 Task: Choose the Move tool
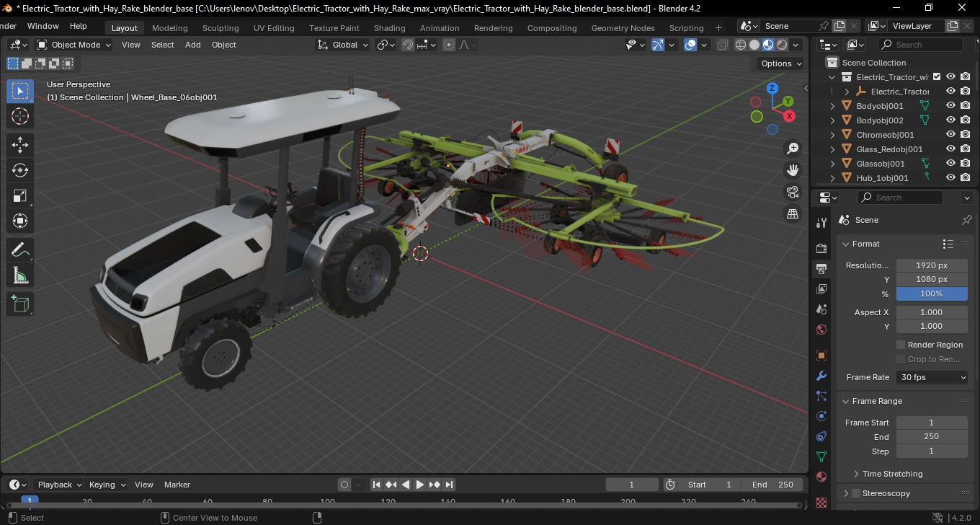click(x=20, y=145)
